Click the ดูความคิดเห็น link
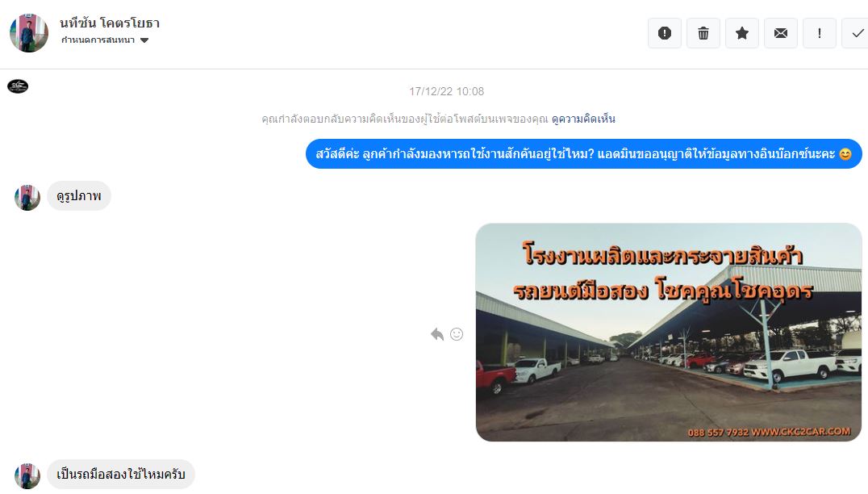 (583, 119)
